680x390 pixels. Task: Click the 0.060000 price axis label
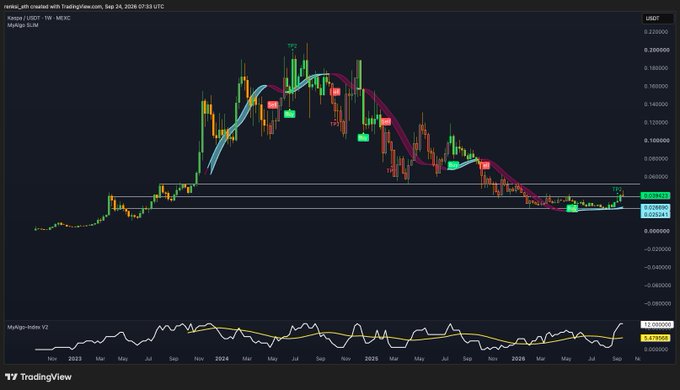[657, 177]
